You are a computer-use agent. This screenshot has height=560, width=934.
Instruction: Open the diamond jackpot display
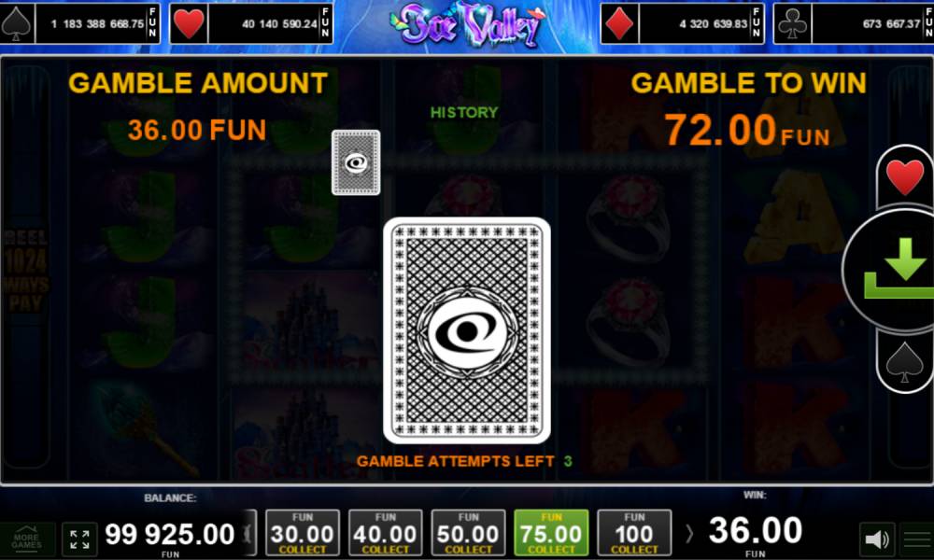click(x=682, y=24)
